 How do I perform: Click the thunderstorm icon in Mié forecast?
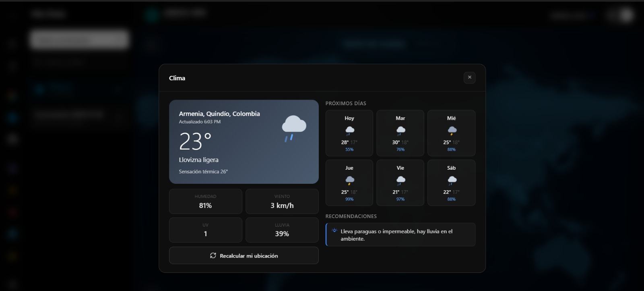[x=452, y=131]
